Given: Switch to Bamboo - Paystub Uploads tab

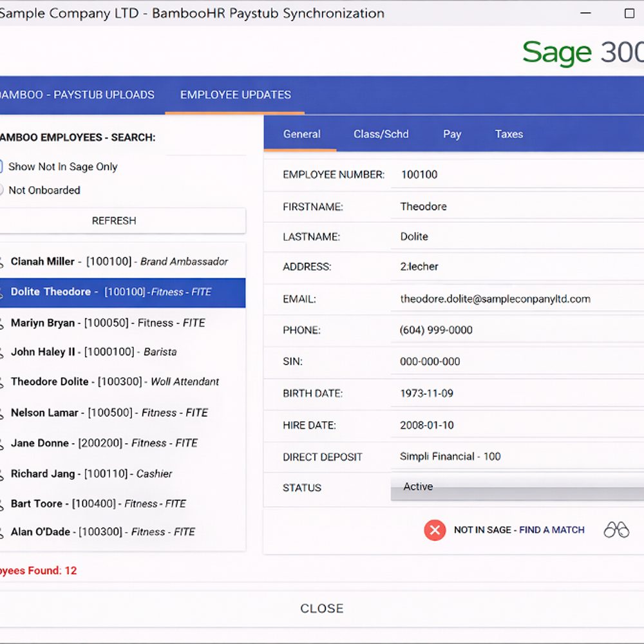Looking at the screenshot, I should click(77, 95).
